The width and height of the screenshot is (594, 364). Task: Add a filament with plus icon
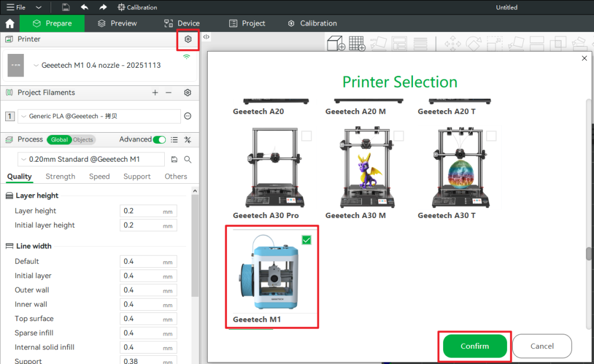coord(155,93)
